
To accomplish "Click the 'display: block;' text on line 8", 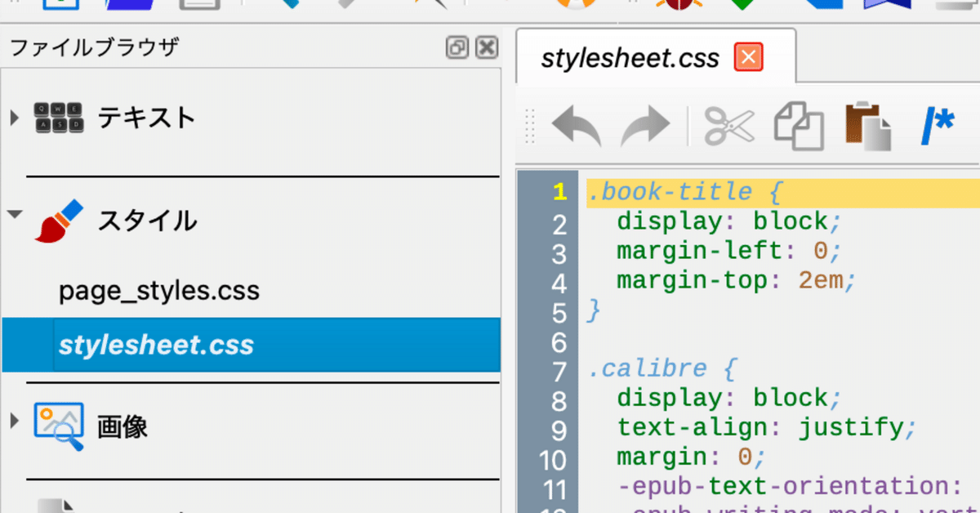I will (x=728, y=399).
